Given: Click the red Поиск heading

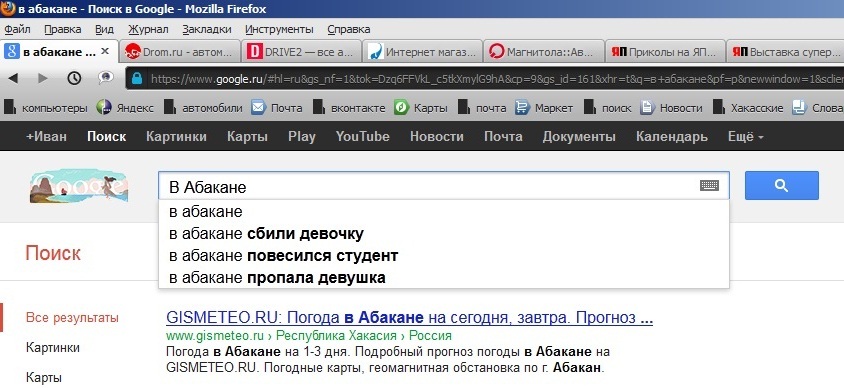Looking at the screenshot, I should (x=53, y=253).
